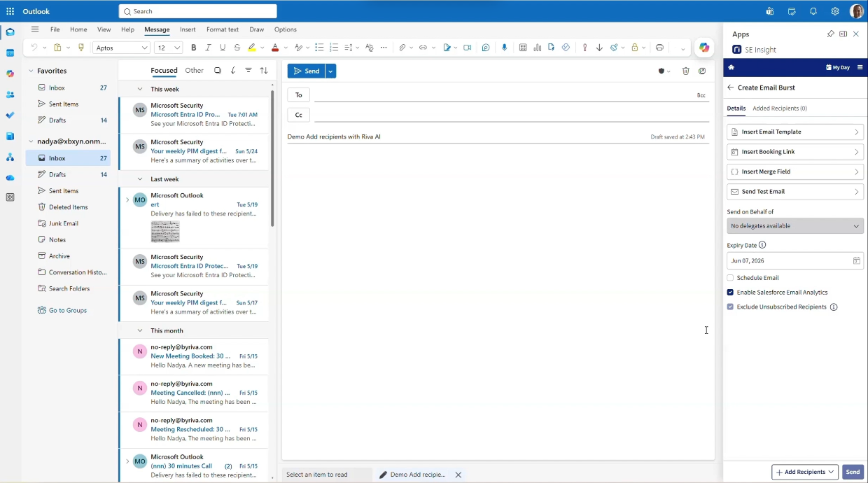Open To Do checkmark app in rail
The image size is (868, 483).
tap(10, 115)
